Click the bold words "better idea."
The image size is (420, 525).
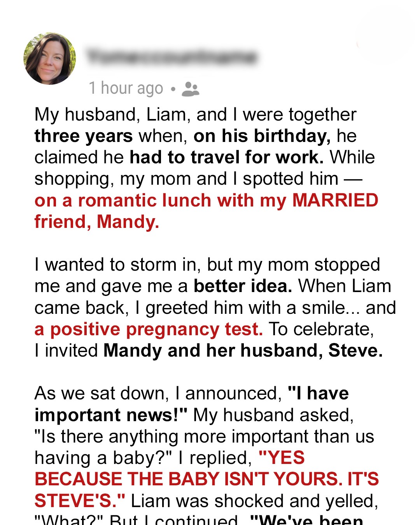243,286
